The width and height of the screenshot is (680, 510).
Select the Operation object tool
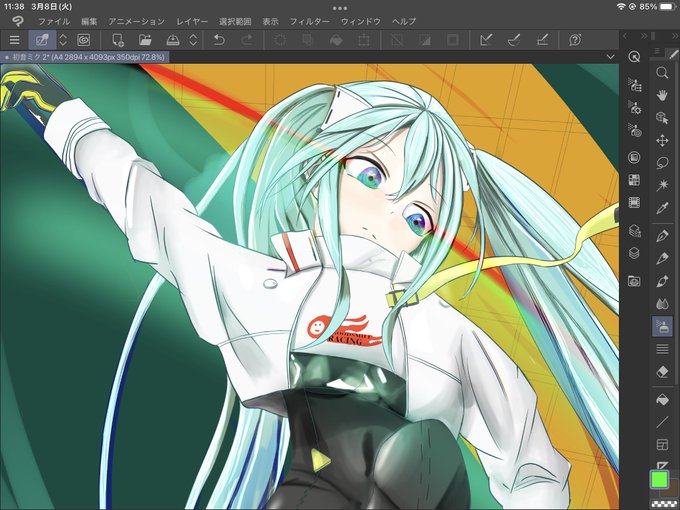pos(662,118)
